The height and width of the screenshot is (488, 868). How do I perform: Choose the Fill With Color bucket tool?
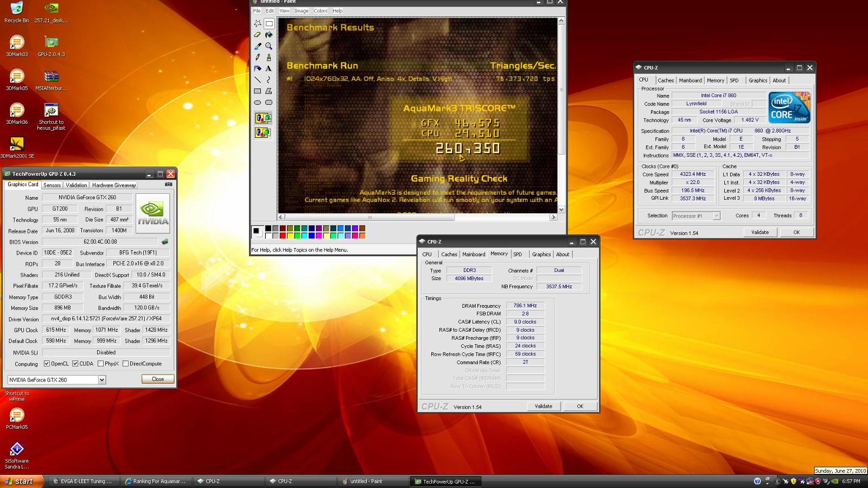269,35
